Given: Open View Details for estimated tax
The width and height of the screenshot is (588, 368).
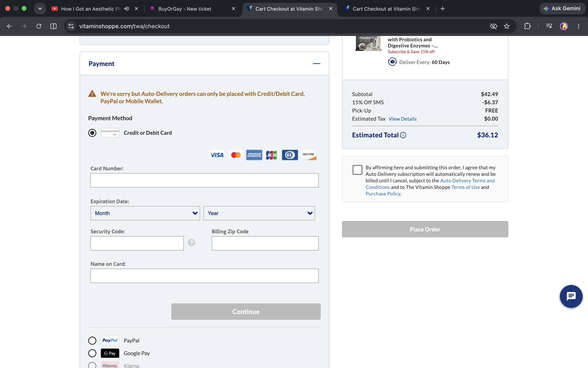Looking at the screenshot, I should pos(403,119).
